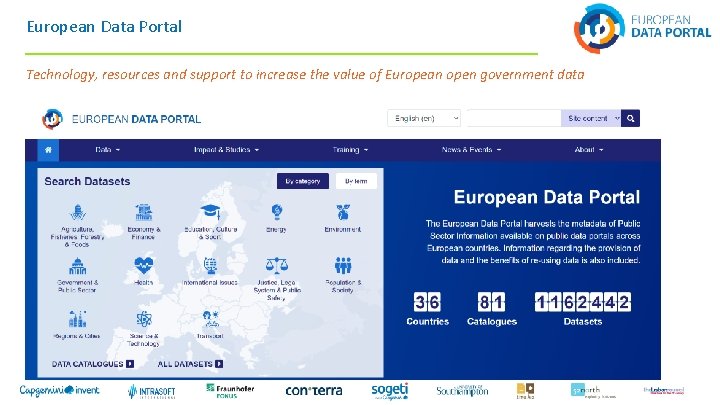The height and width of the screenshot is (405, 720).
Task: Click the Search Datasets heading
Action: [x=87, y=181]
